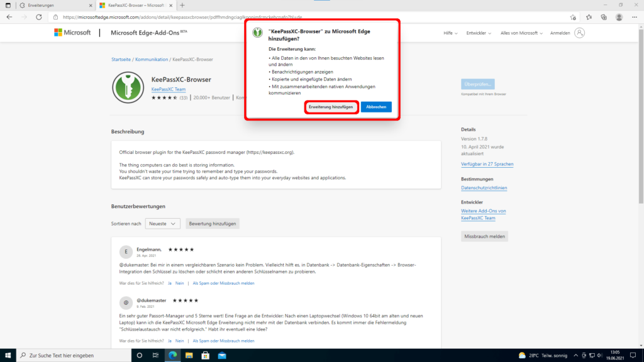The image size is (644, 362).
Task: Click Ja on @dukemaster's review
Action: (x=170, y=341)
